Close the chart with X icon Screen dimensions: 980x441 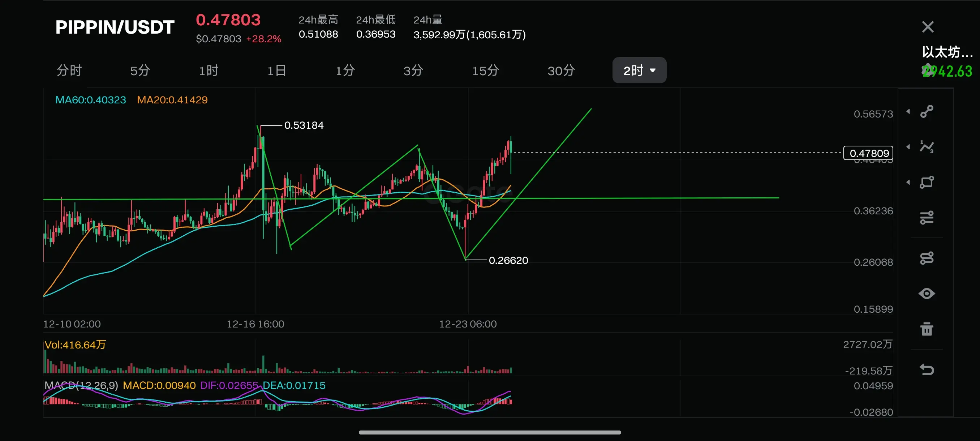tap(928, 27)
